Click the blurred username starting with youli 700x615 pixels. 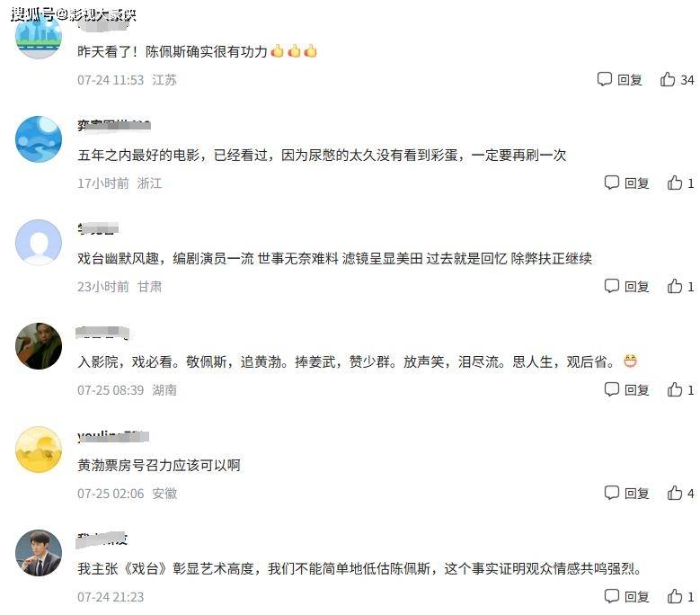click(x=113, y=436)
